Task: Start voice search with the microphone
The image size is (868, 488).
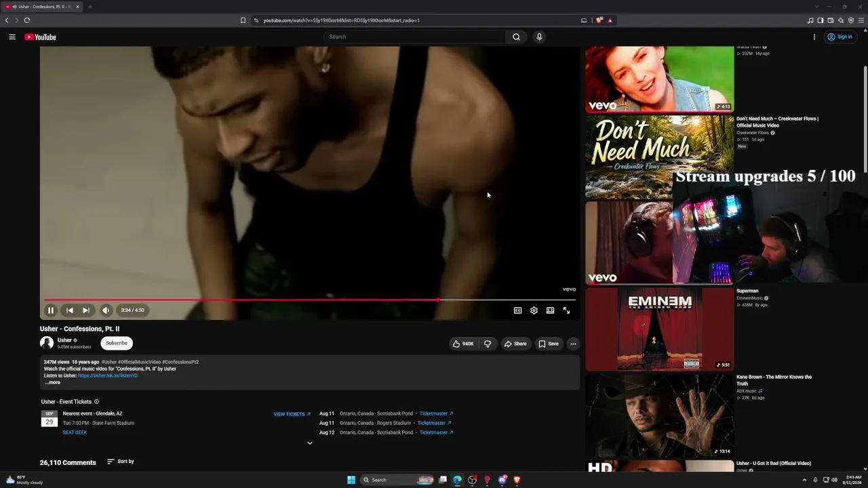Action: pos(539,37)
